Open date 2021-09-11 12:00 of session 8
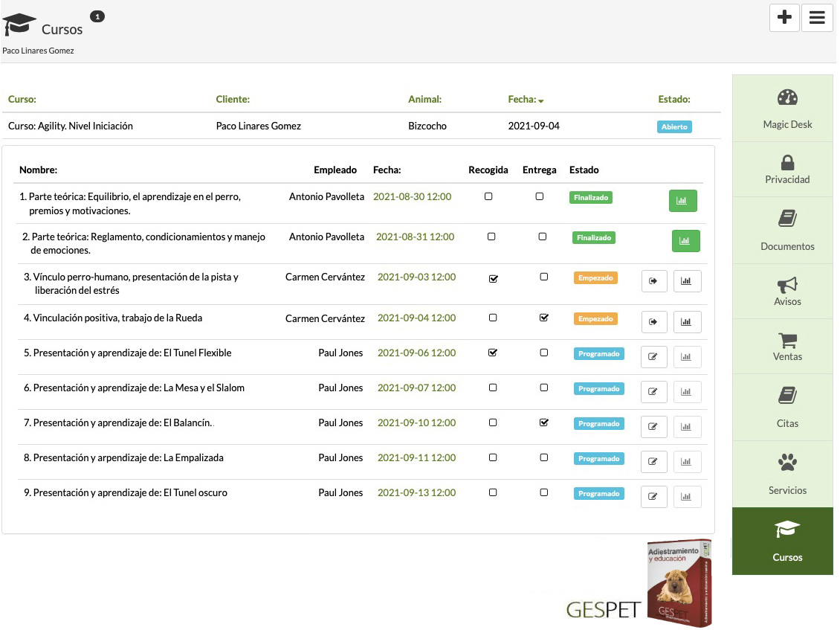The image size is (840, 630). pos(416,458)
